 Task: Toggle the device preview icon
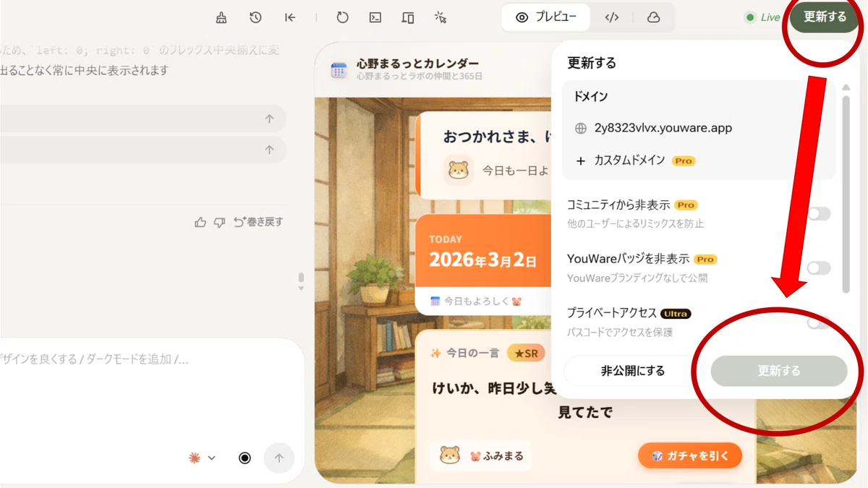(x=407, y=17)
